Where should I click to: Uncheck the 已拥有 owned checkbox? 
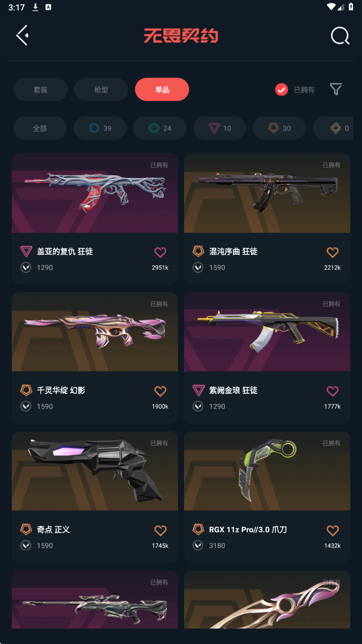click(x=282, y=89)
